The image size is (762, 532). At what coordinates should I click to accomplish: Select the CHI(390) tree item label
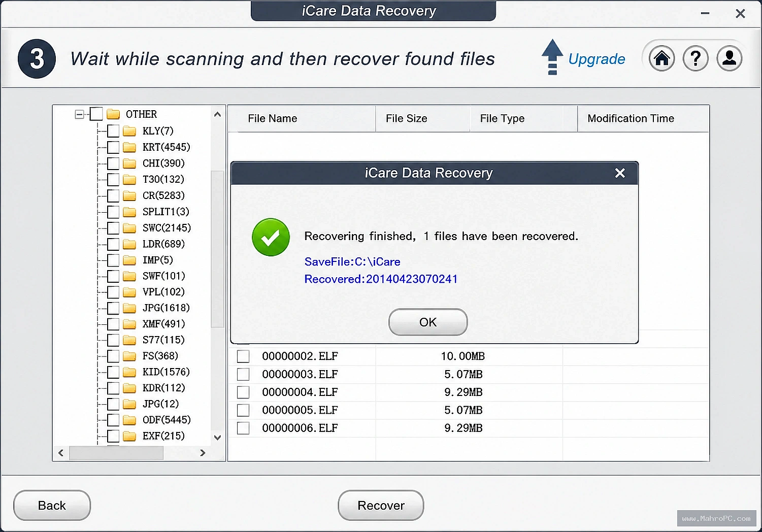[163, 163]
